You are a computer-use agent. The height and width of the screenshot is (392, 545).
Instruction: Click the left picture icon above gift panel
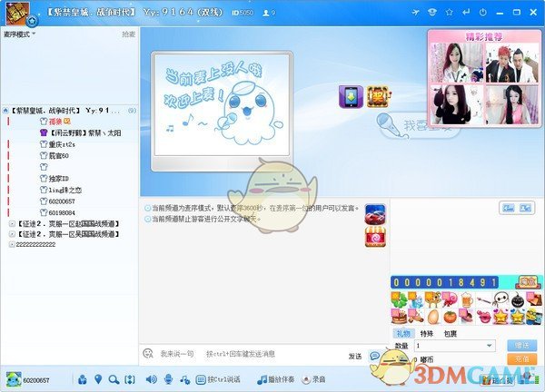tap(509, 209)
